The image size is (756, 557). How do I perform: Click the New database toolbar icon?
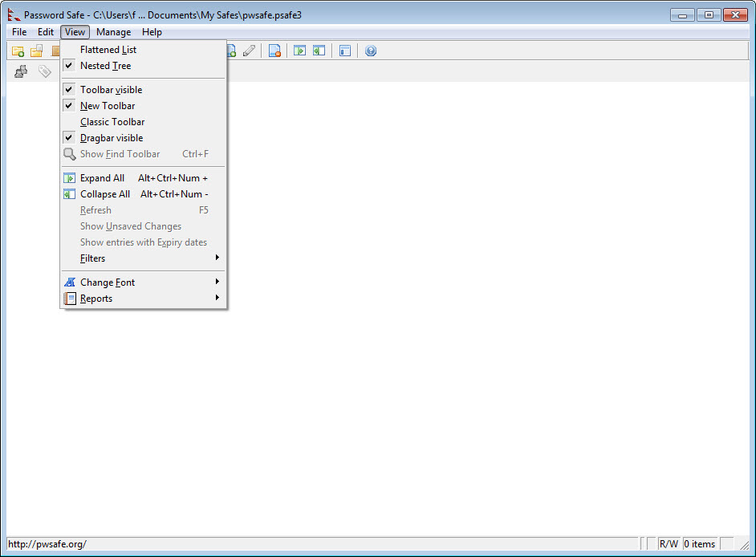click(x=18, y=51)
